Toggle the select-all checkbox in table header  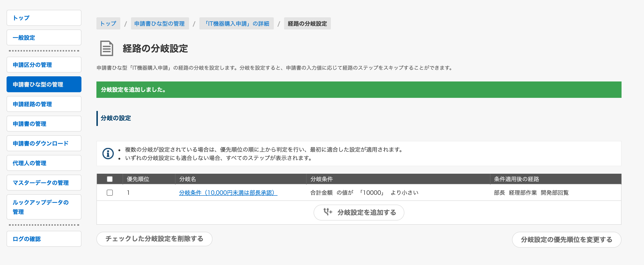(x=110, y=179)
